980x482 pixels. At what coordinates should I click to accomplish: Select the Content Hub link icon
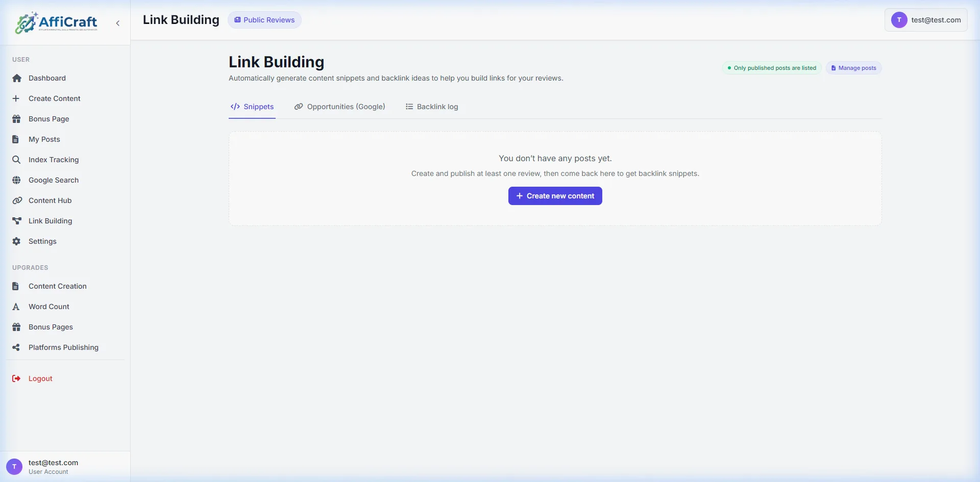(x=17, y=200)
